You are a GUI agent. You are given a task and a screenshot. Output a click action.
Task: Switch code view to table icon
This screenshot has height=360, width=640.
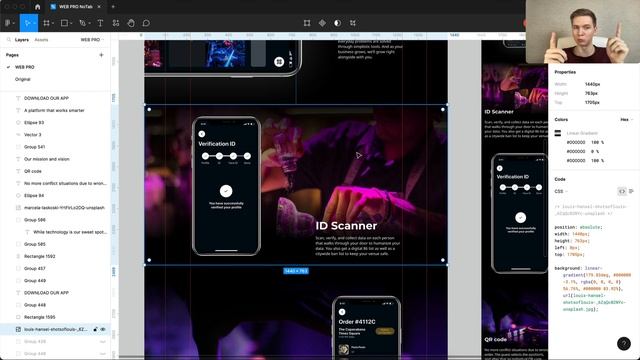tap(631, 191)
